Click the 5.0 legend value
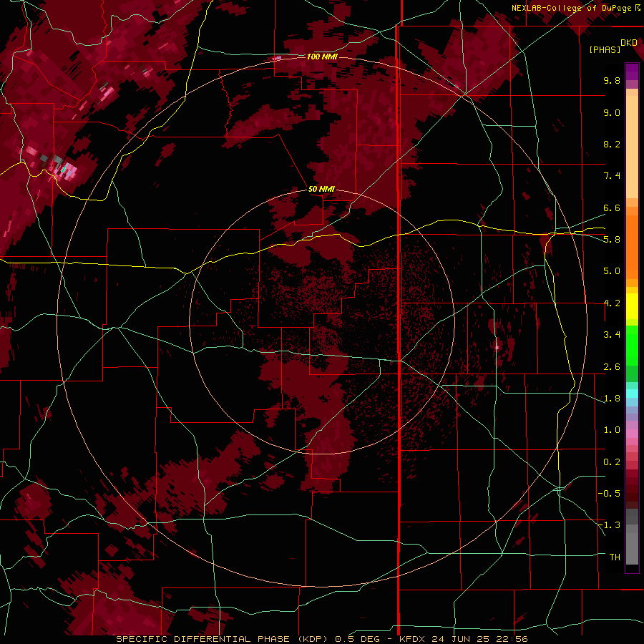Viewport: 644px width, 644px height. click(612, 271)
